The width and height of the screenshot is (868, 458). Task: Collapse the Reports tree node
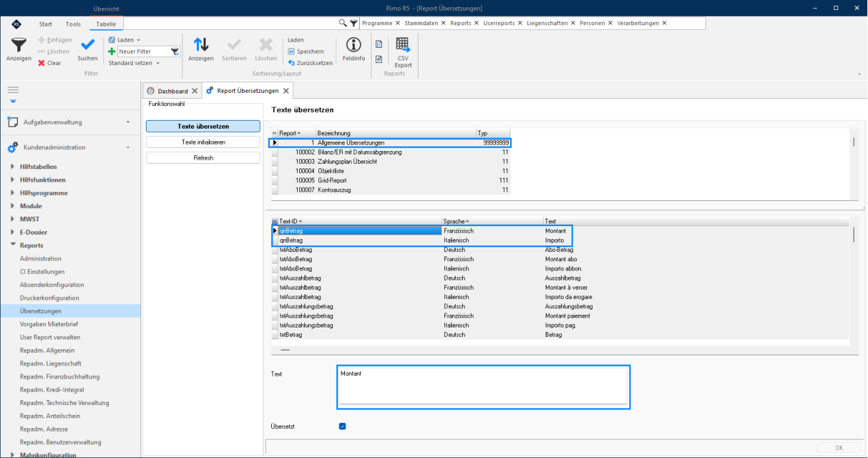click(x=13, y=245)
